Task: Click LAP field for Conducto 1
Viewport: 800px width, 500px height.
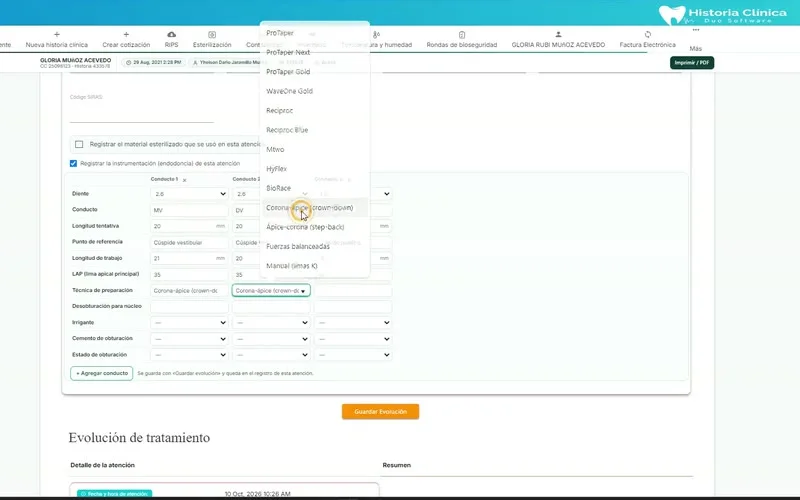Action: click(189, 274)
